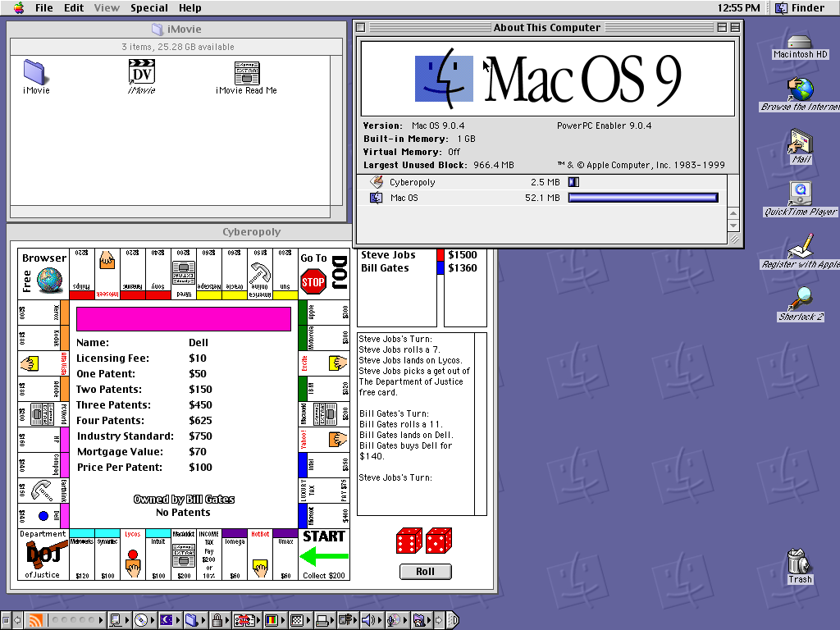
Task: Click the control strip left scroll arrow
Action: (x=17, y=620)
